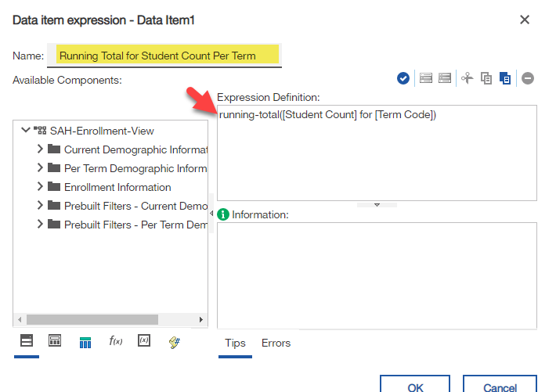Image resolution: width=556 pixels, height=392 pixels.
Task: Click the tree scrollbar left arrow
Action: click(20, 319)
